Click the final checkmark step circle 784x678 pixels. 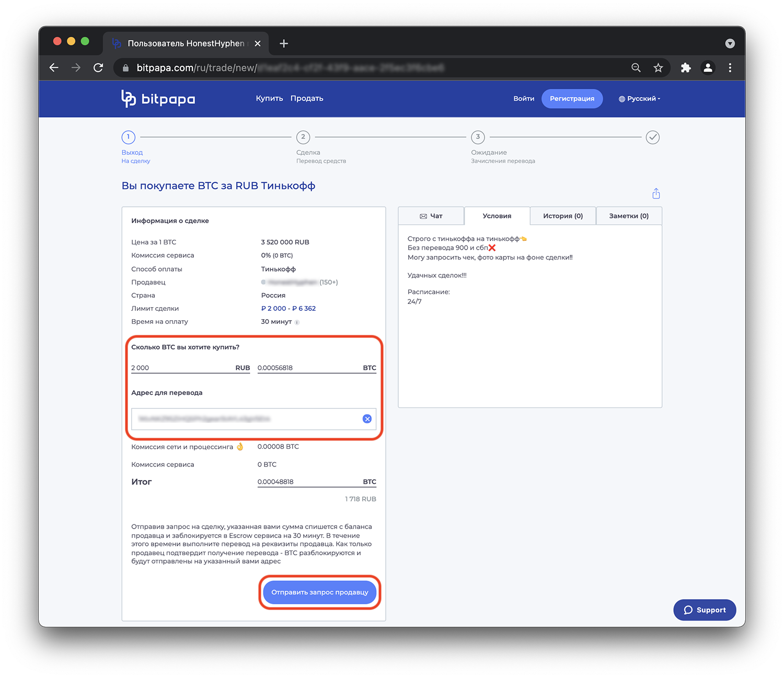[x=653, y=137]
